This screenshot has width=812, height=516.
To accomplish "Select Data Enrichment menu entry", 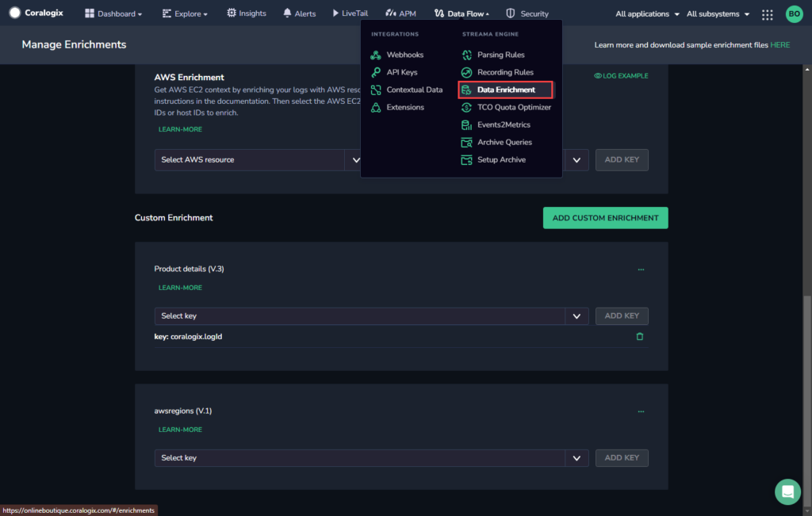I will [x=506, y=90].
